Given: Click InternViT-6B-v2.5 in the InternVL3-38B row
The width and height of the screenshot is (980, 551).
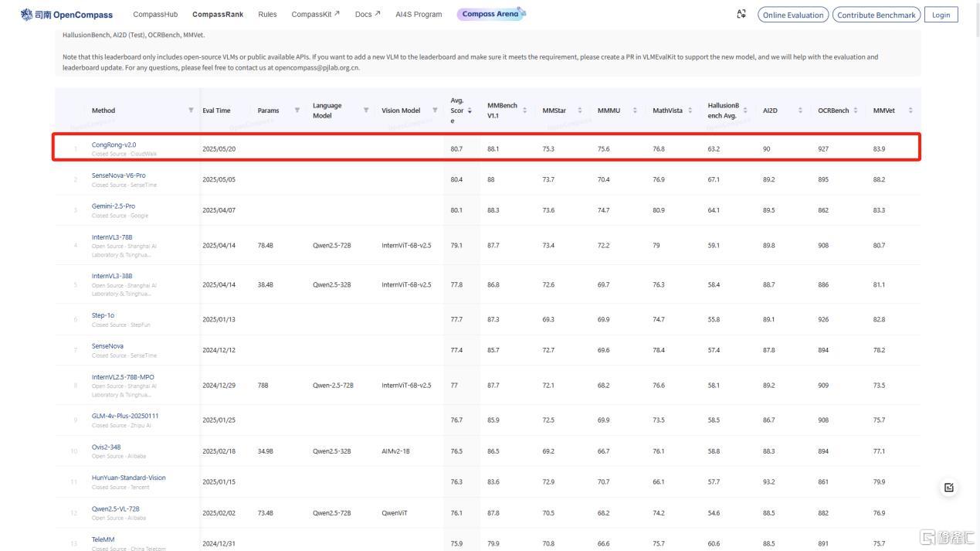Looking at the screenshot, I should (x=406, y=284).
